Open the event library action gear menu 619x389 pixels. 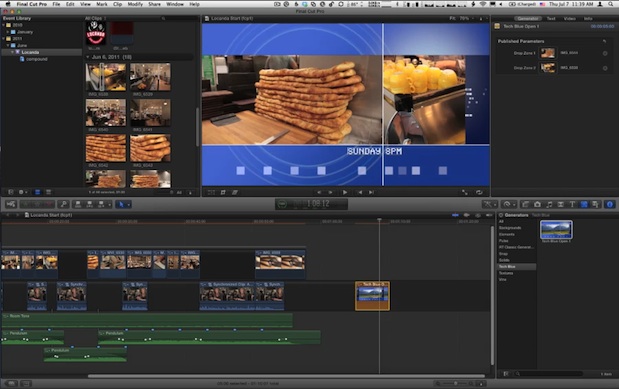click(x=23, y=192)
